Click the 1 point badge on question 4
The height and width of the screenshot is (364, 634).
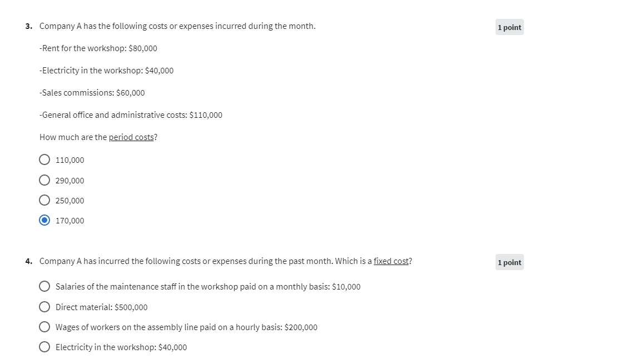pos(509,262)
